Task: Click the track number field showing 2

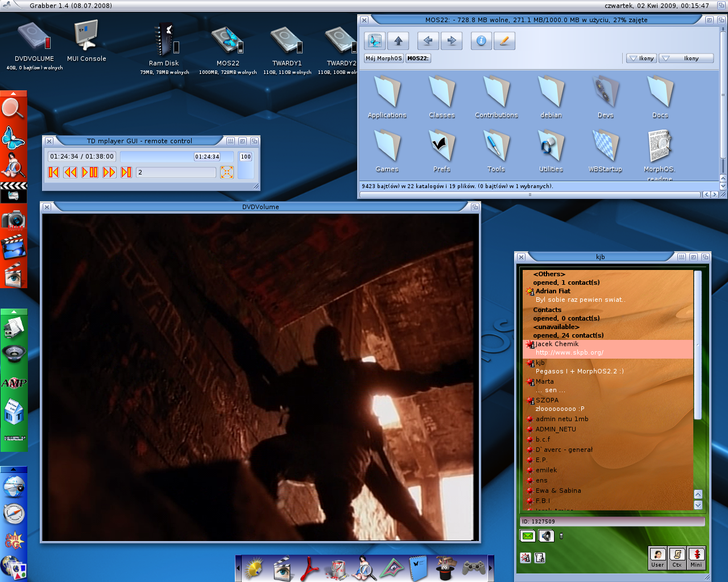Action: pyautogui.click(x=176, y=172)
